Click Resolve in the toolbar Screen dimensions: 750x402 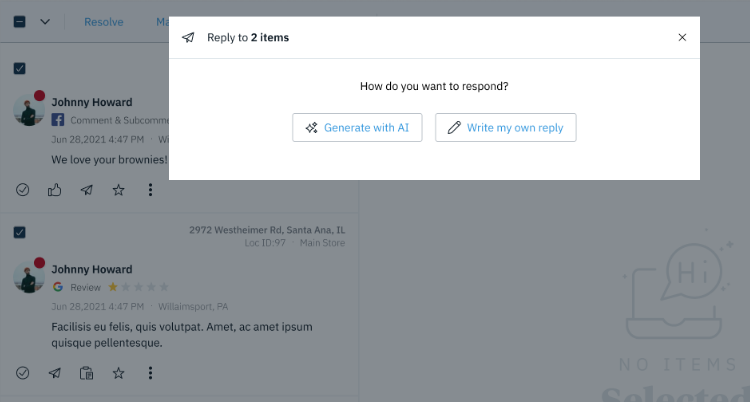pyautogui.click(x=104, y=22)
